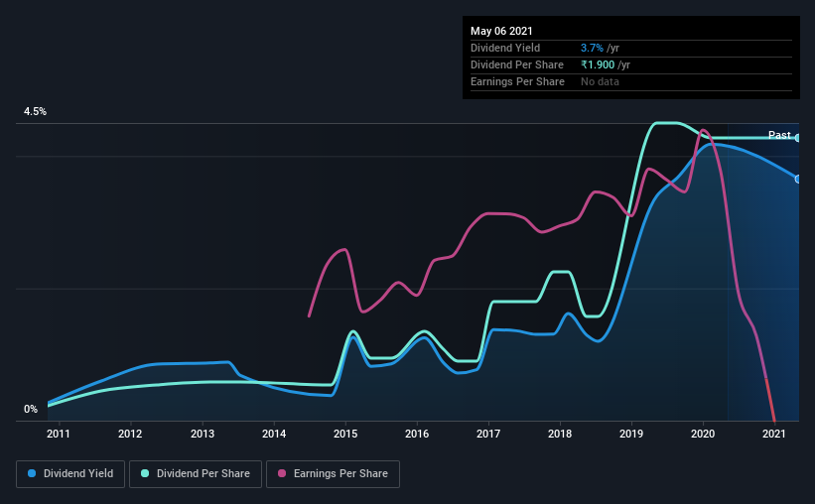815x504 pixels.
Task: Click the 0% y-axis label
Action: 31,410
